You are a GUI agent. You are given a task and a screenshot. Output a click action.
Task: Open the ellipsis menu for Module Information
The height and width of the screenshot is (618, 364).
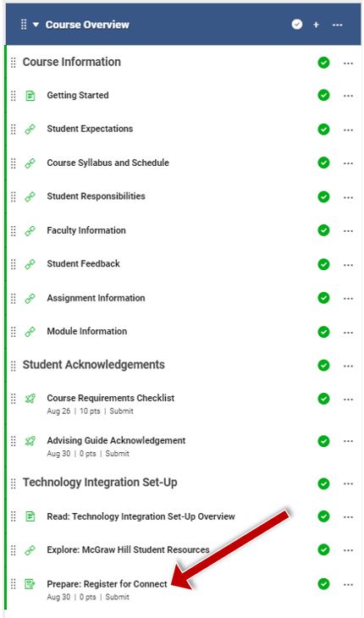click(x=348, y=332)
